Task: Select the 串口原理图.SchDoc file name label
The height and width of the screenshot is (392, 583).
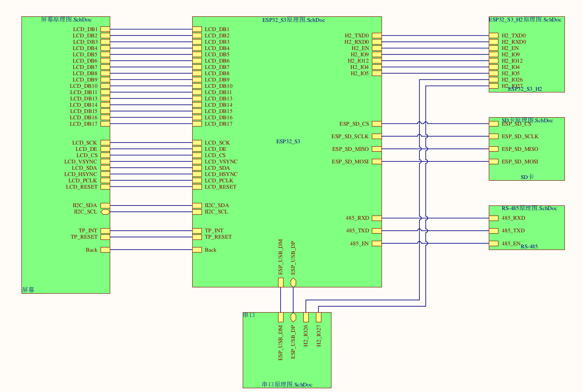Action: coord(287,384)
